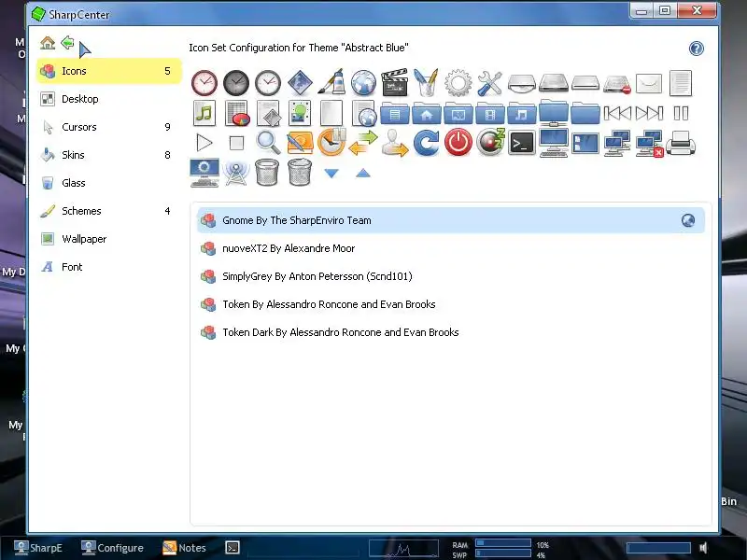Open the SharpE taskbar button

point(38,548)
